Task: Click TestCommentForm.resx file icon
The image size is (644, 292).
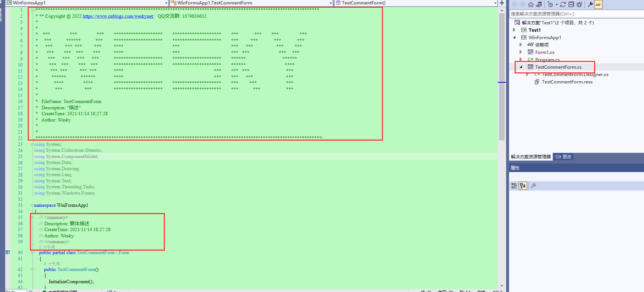Action: [x=537, y=82]
